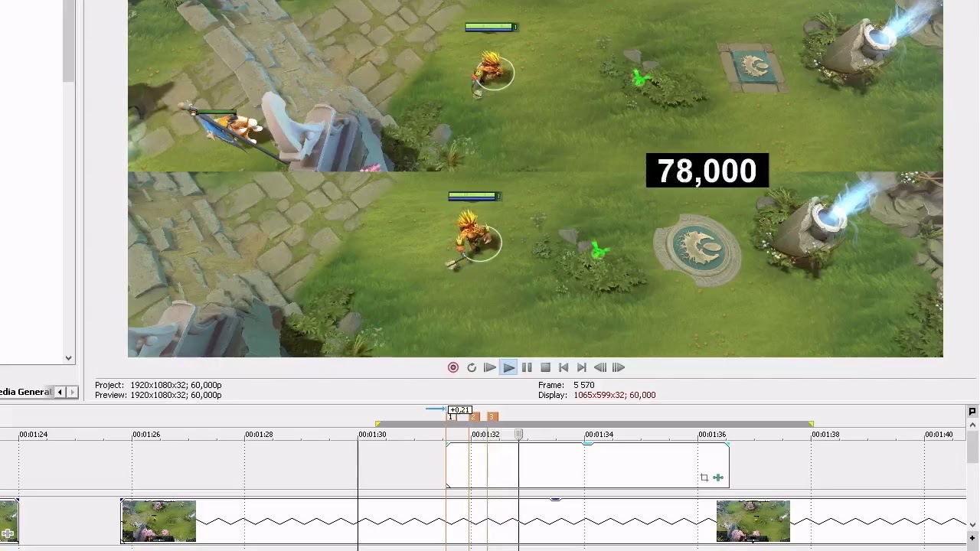This screenshot has width=980, height=551.
Task: Open Event Pan/Crop icon on white event
Action: [x=704, y=478]
